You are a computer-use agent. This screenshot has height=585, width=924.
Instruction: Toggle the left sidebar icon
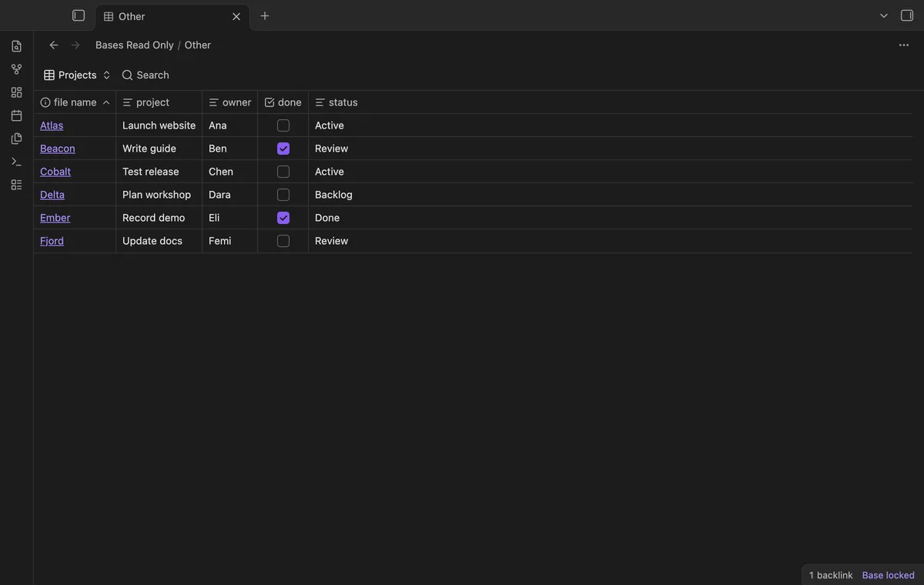pos(79,15)
